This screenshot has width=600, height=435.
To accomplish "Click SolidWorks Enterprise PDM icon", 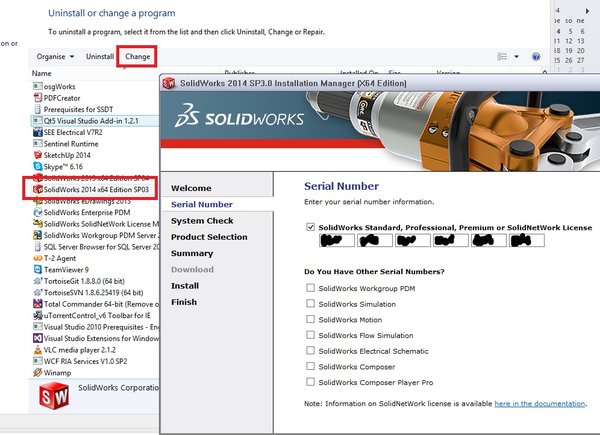I will pyautogui.click(x=38, y=212).
